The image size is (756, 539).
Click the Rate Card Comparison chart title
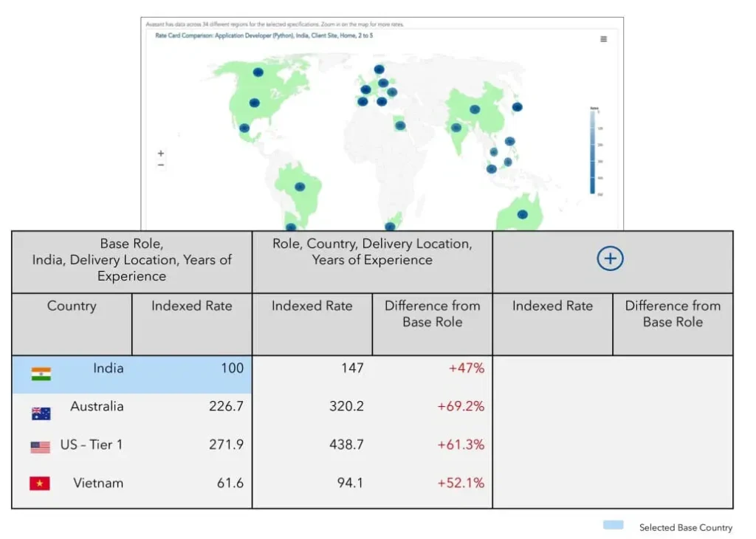click(x=264, y=35)
